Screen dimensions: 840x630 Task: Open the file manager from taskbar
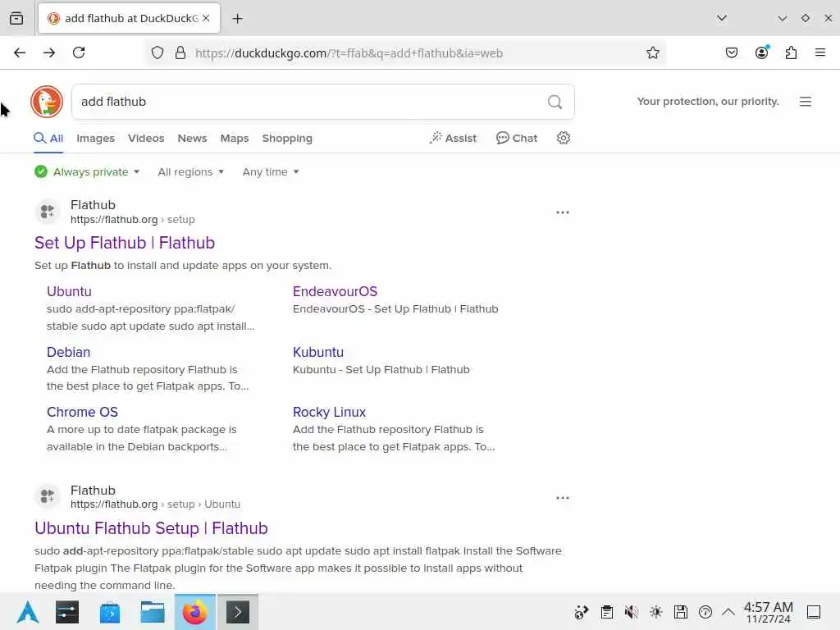[152, 612]
